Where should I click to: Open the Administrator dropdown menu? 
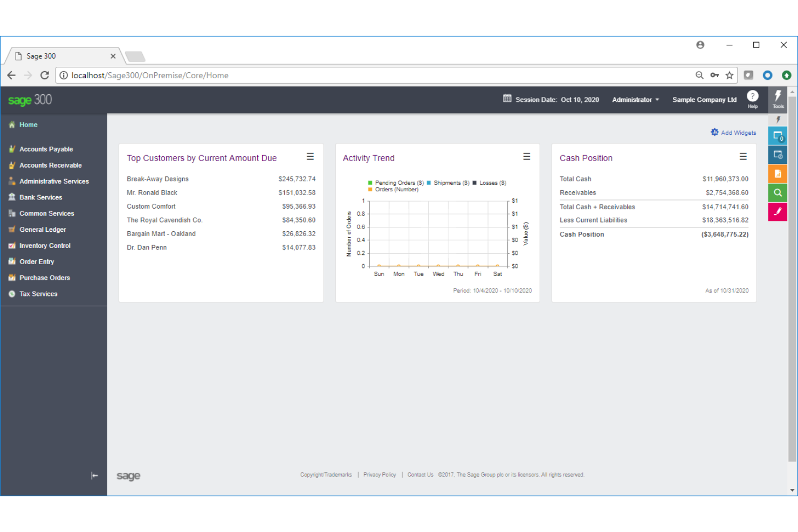(635, 100)
